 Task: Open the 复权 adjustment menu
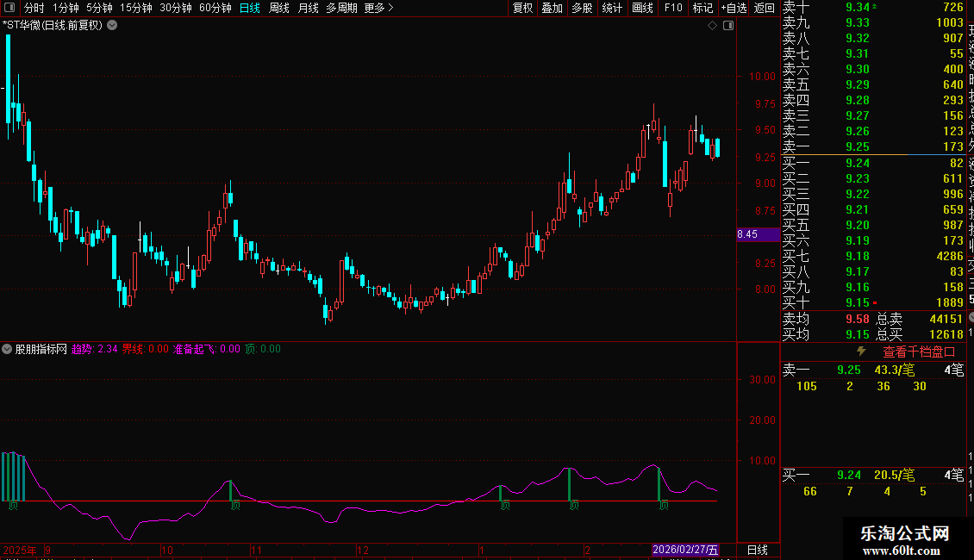tap(522, 8)
